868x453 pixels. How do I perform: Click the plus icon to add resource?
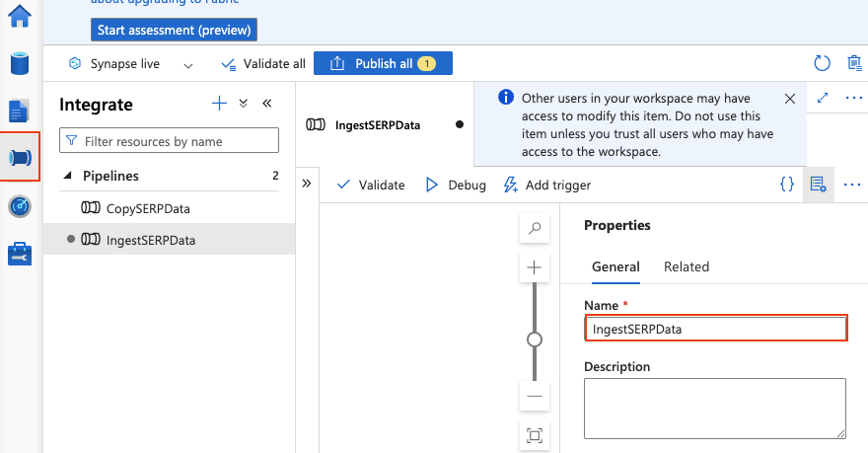(x=220, y=104)
